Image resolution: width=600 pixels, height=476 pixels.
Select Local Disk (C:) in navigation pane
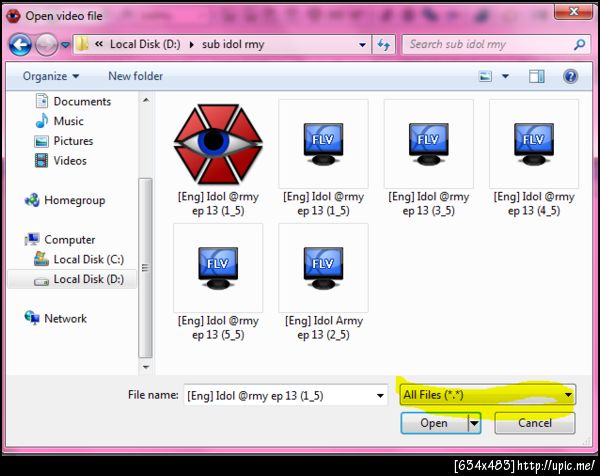[79, 259]
